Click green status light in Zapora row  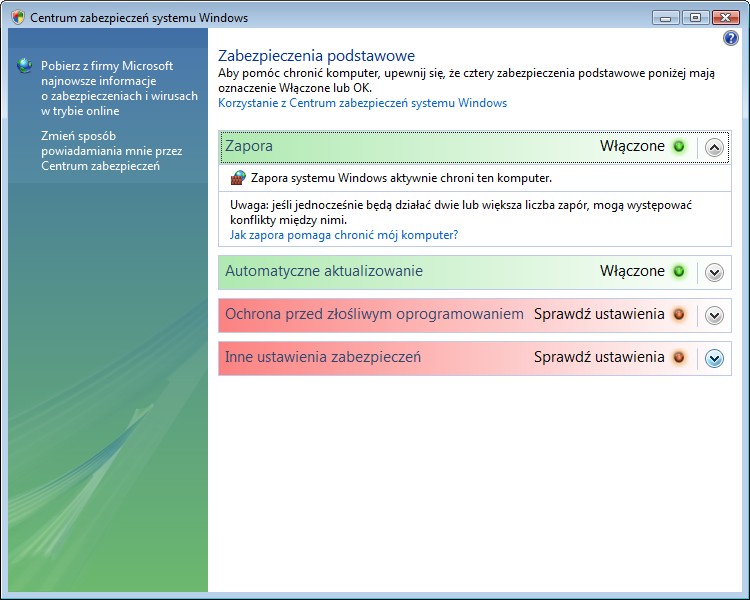(x=679, y=146)
